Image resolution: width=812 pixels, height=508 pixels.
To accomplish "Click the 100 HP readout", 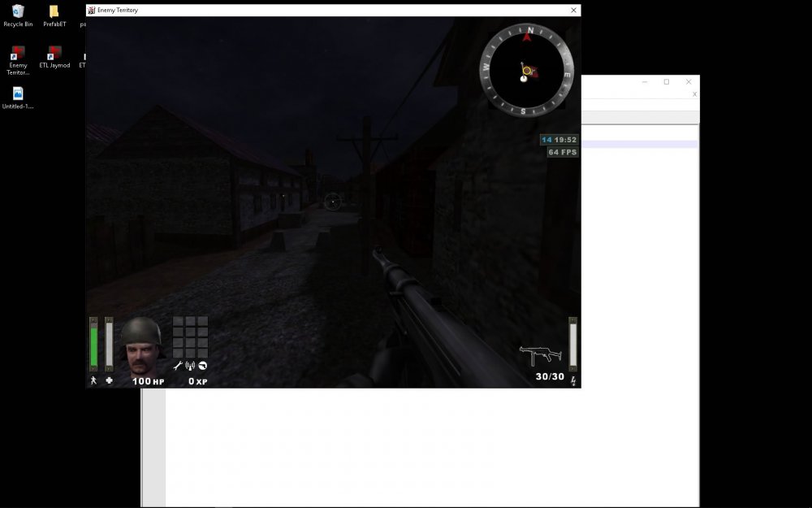I will (148, 381).
